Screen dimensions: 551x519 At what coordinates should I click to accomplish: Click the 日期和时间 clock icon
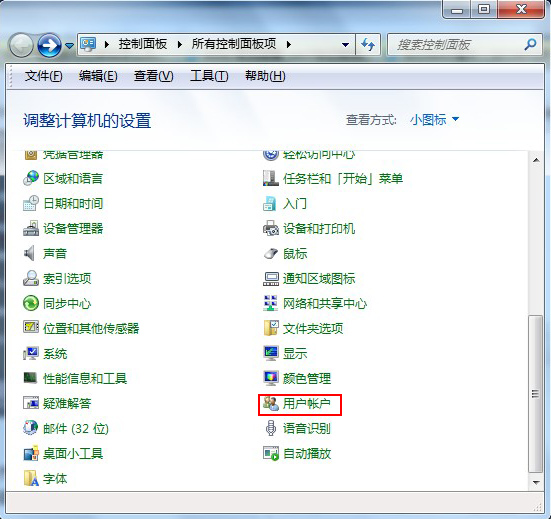click(x=31, y=203)
